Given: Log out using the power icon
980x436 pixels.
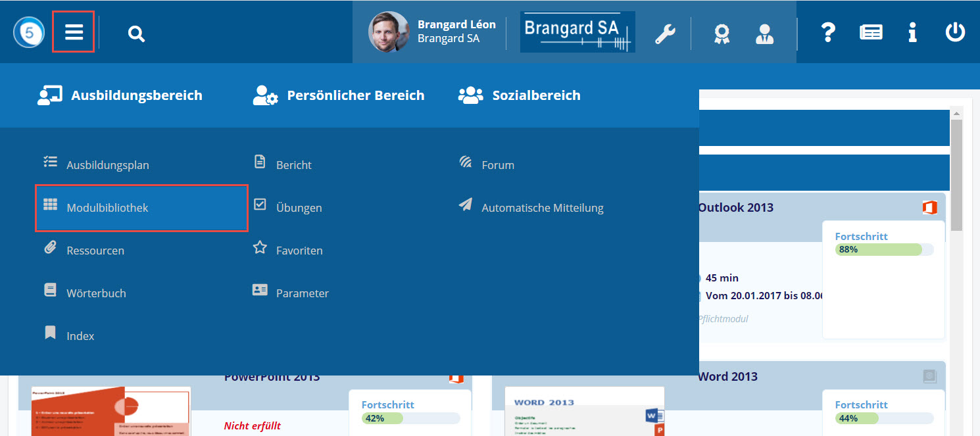Looking at the screenshot, I should tap(955, 32).
